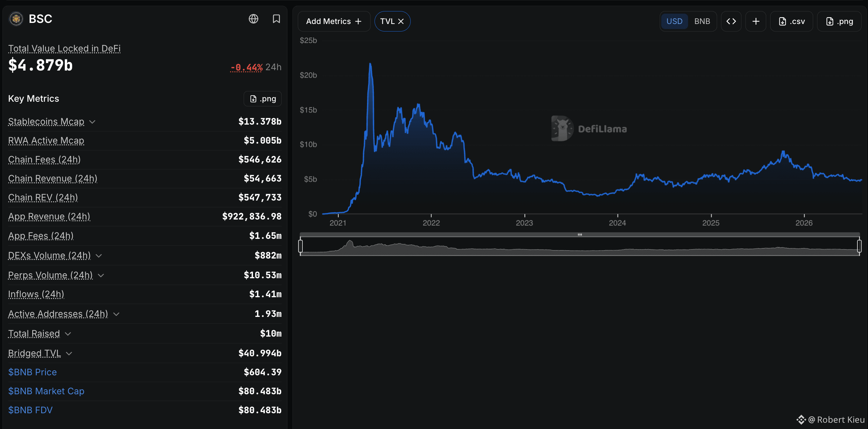Switch chart denomination to USD
This screenshot has width=868, height=429.
click(674, 21)
